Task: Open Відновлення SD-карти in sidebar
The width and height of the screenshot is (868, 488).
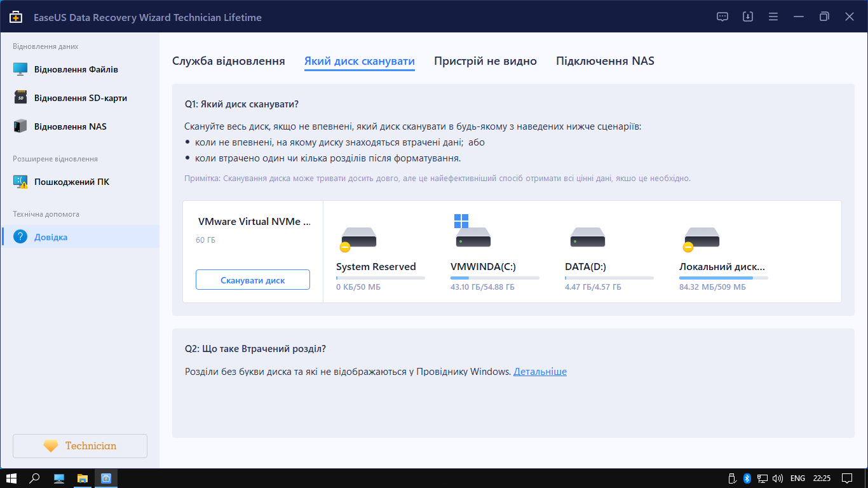Action: [80, 98]
